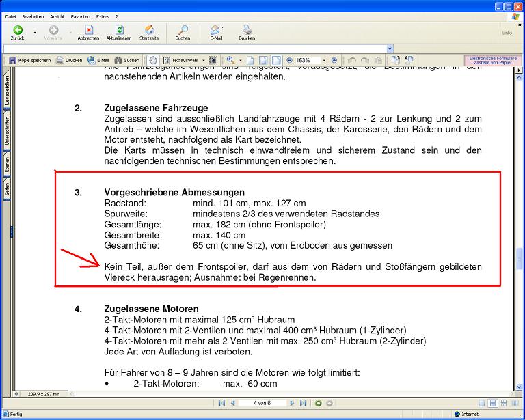Open the Favoriten menu
The width and height of the screenshot is (525, 420).
pyautogui.click(x=81, y=16)
